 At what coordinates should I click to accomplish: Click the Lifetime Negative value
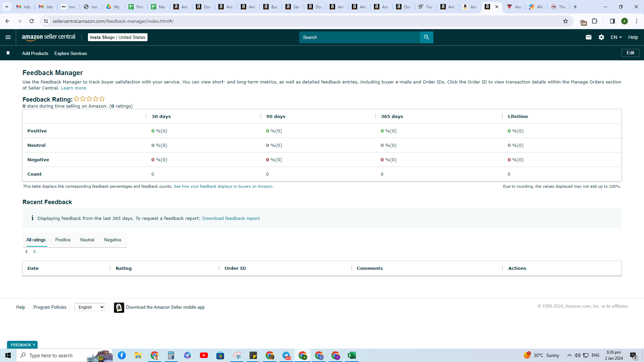point(515,160)
